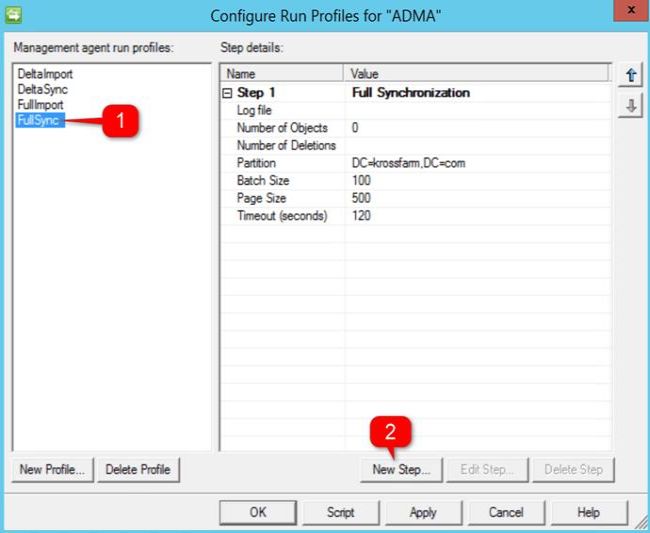Confirm with the OK button
Screen dimensions: 650x533
[x=258, y=512]
